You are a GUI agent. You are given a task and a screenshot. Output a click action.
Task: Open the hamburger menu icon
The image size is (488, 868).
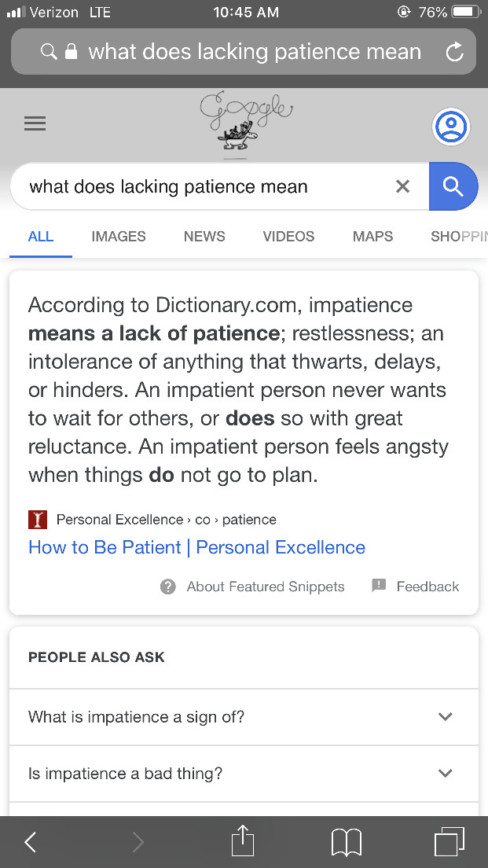[35, 123]
